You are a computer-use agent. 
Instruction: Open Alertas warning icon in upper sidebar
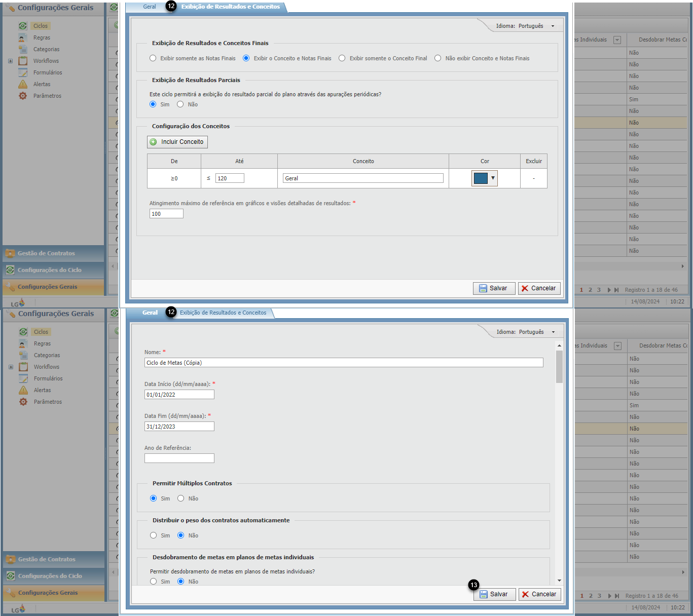[x=23, y=84]
